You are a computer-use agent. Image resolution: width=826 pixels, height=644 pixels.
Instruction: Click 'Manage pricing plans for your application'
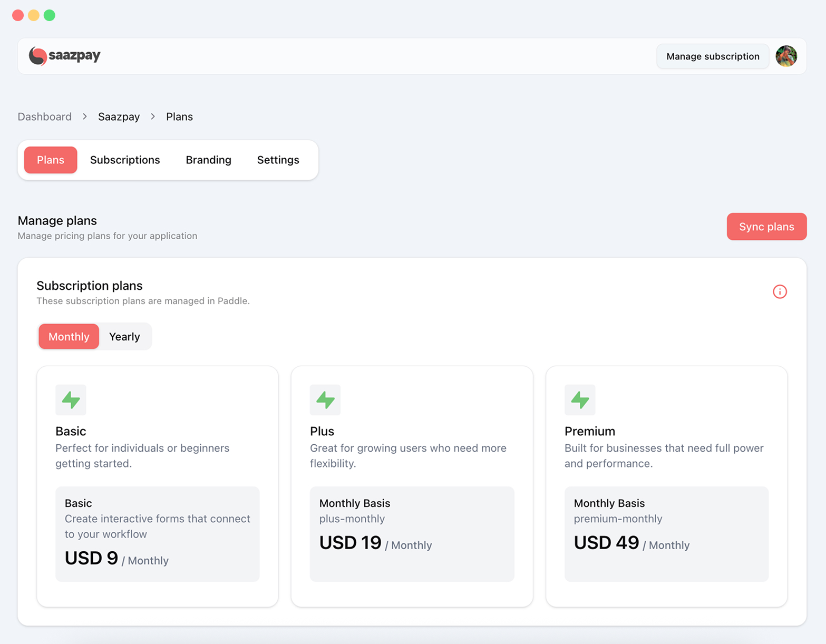tap(108, 236)
